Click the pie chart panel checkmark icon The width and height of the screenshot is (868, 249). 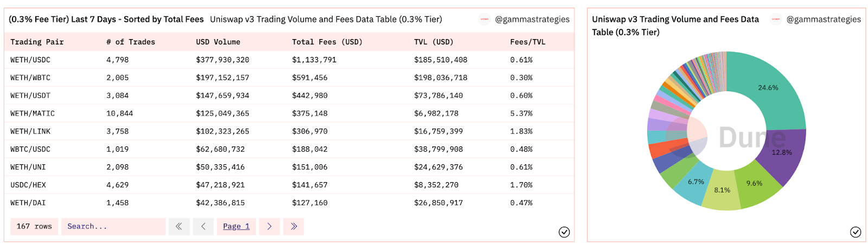pos(856,232)
